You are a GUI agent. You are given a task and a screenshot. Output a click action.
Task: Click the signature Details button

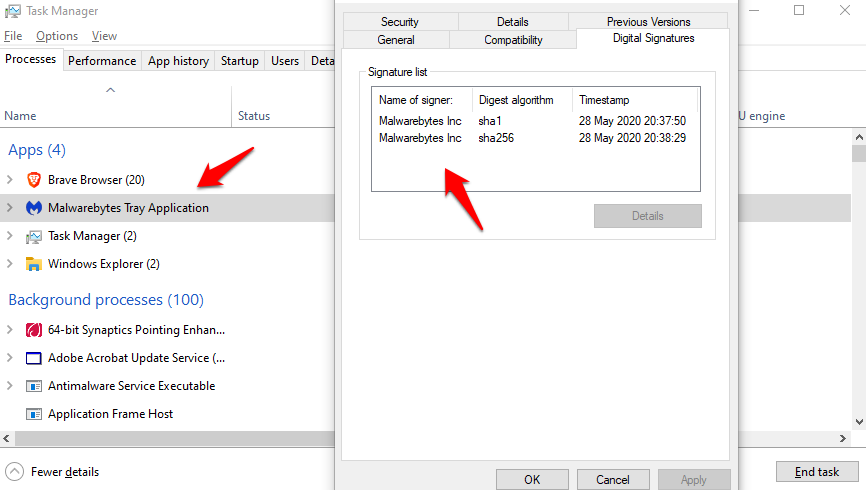pos(648,216)
